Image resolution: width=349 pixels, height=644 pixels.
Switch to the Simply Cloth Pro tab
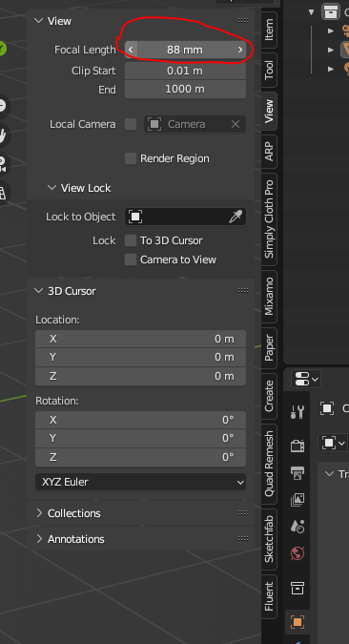(269, 219)
